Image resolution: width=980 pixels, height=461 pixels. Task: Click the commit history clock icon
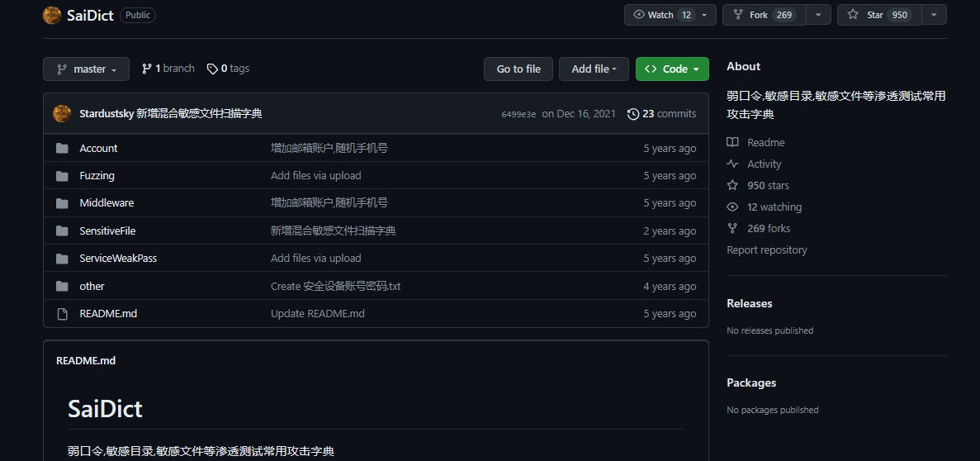coord(633,114)
